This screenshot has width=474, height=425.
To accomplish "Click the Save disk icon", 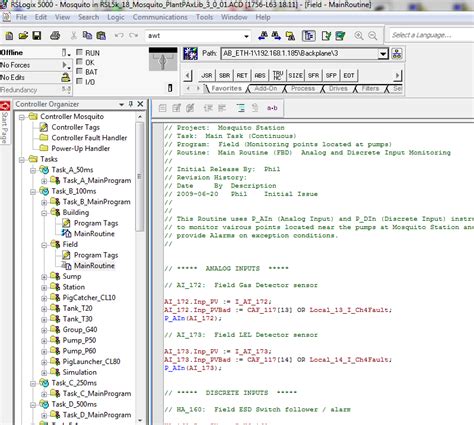I will (37, 36).
